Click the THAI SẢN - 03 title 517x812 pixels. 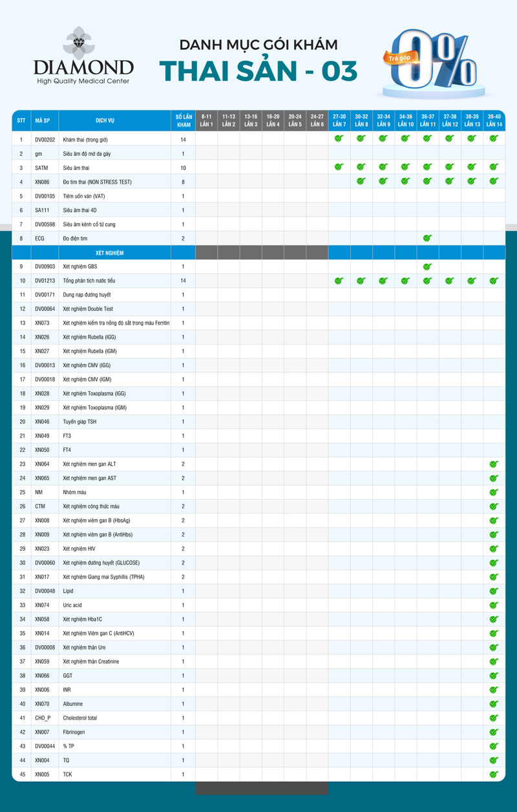(258, 71)
